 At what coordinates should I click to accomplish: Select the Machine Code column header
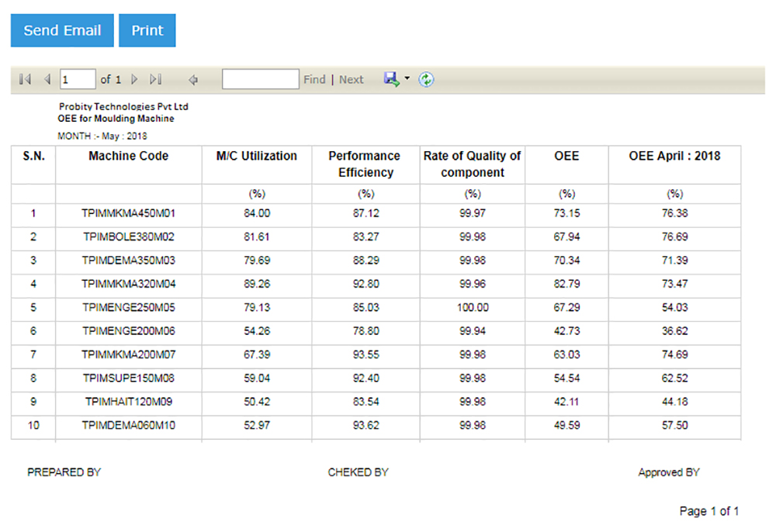point(129,156)
